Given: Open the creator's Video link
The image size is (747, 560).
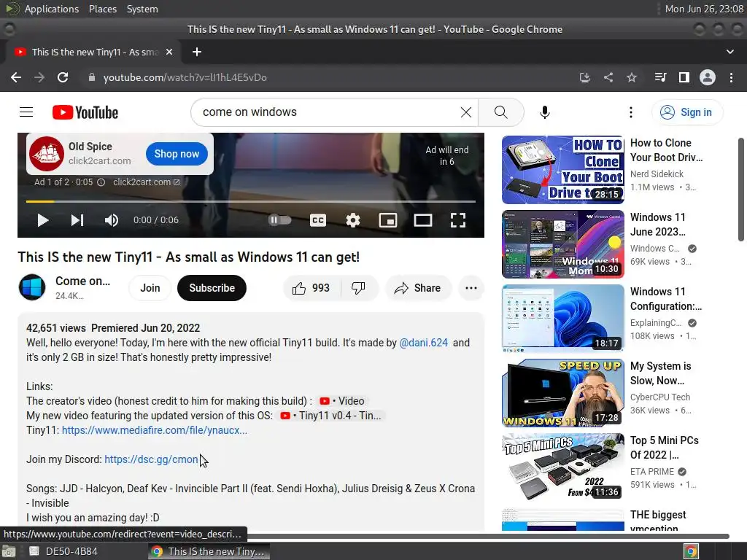Looking at the screenshot, I should pyautogui.click(x=342, y=401).
